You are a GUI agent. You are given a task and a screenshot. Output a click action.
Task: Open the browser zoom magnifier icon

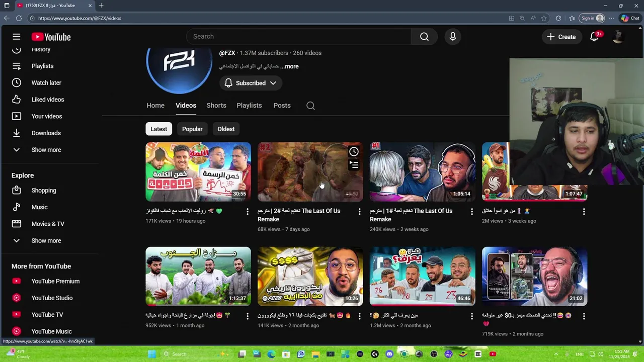tap(522, 18)
